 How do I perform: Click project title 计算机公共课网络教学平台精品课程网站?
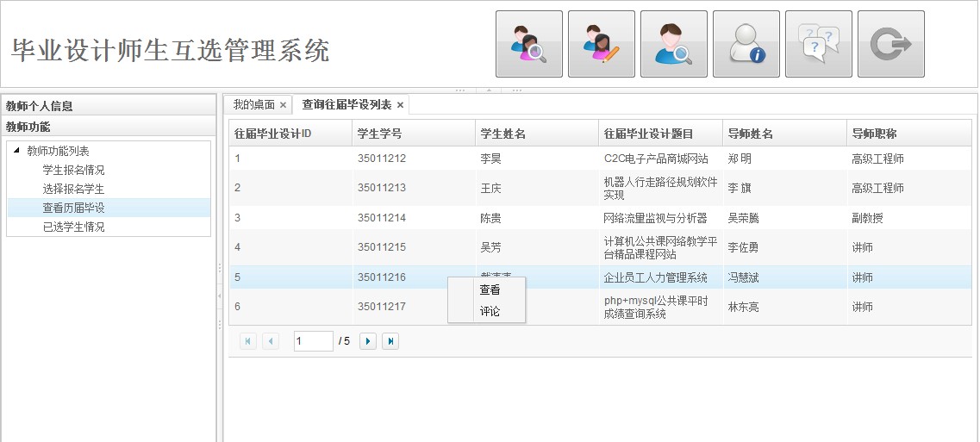660,247
